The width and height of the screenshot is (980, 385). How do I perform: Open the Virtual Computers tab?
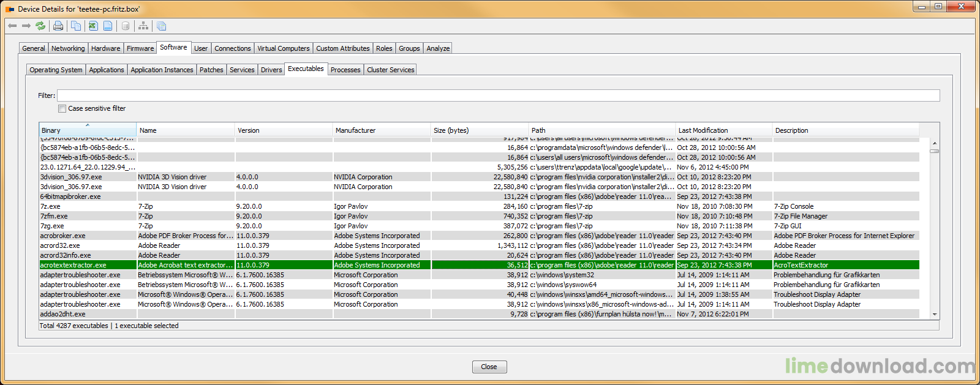(284, 48)
